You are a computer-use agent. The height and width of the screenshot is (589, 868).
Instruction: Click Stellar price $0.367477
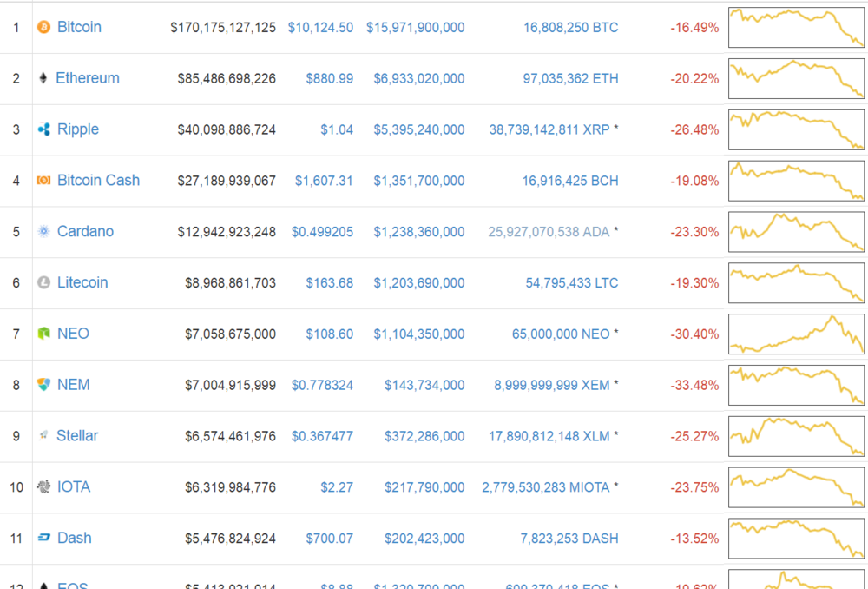click(322, 436)
